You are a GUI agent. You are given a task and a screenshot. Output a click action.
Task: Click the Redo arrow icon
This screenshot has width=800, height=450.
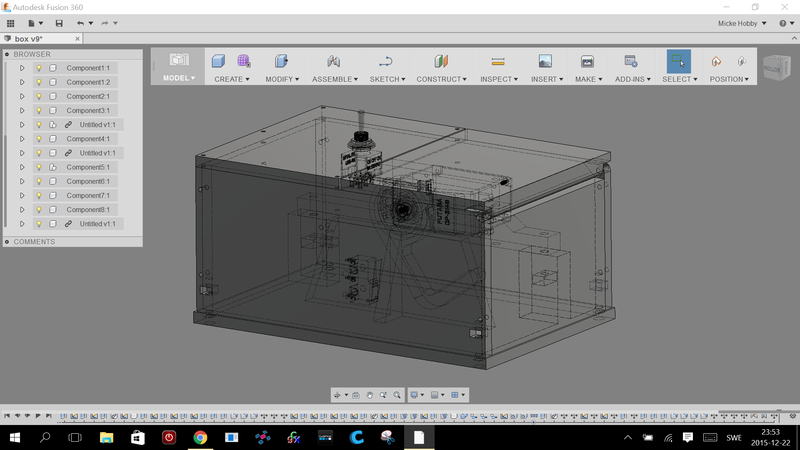point(105,23)
